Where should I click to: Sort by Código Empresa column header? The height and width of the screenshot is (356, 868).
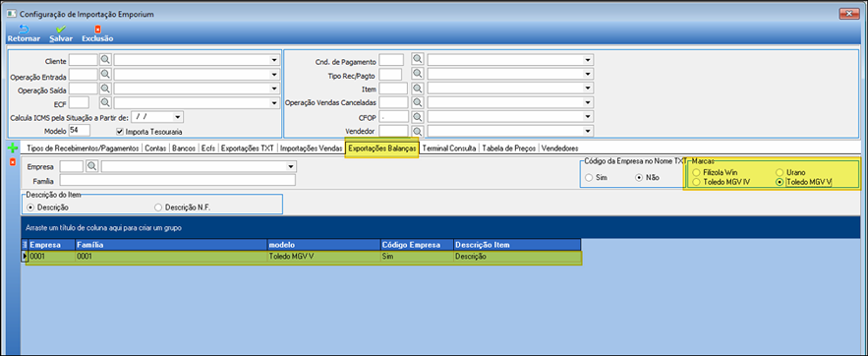[x=417, y=244]
